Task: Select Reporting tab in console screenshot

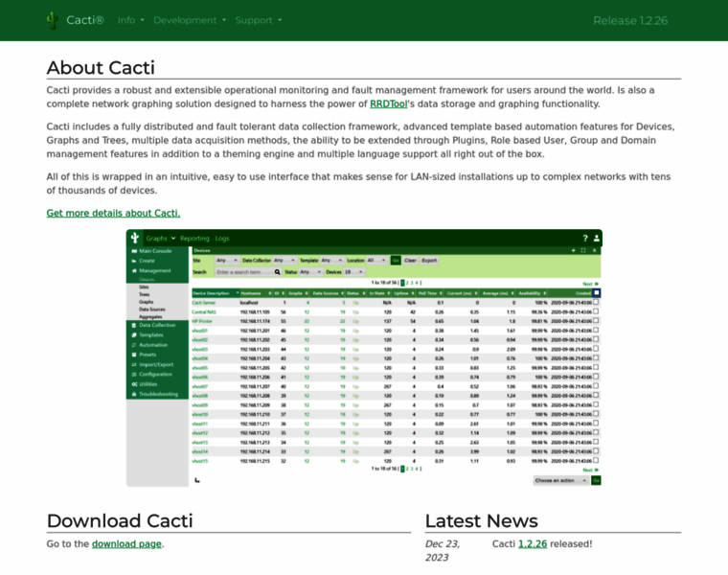Action: [x=194, y=239]
